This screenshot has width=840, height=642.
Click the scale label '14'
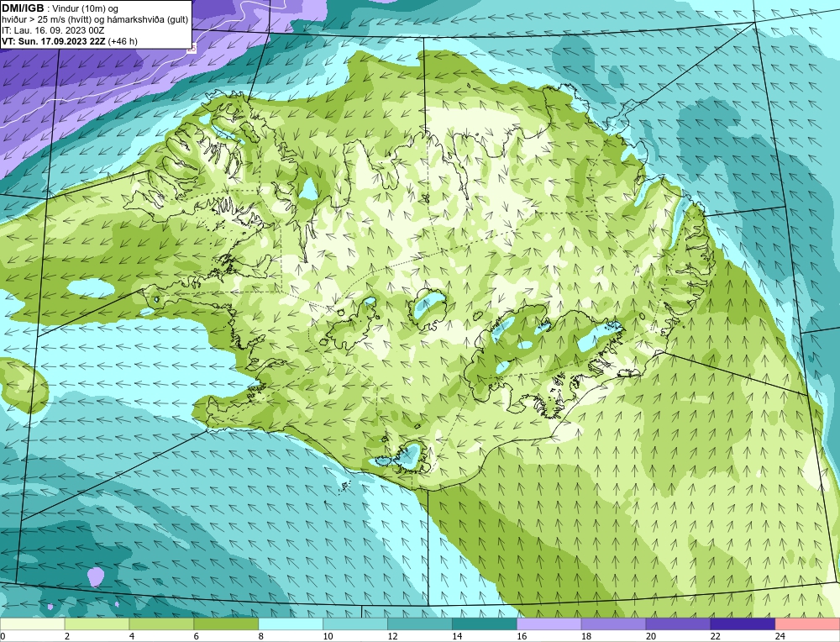[457, 636]
